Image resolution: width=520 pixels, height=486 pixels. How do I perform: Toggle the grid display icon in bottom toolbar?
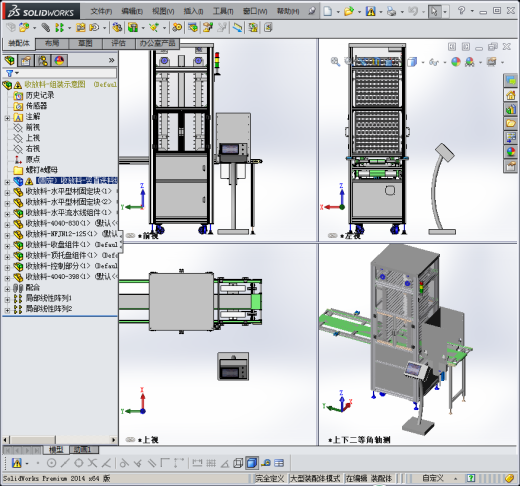point(211,463)
